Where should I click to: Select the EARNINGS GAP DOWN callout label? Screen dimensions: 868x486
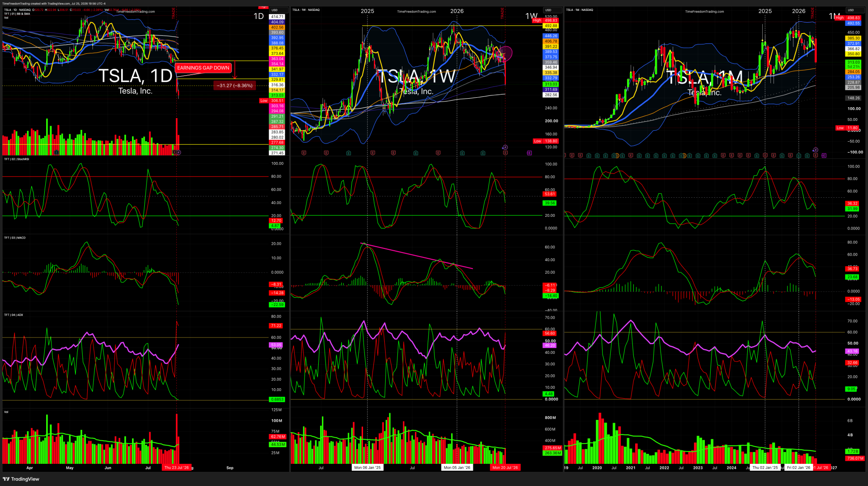click(203, 68)
